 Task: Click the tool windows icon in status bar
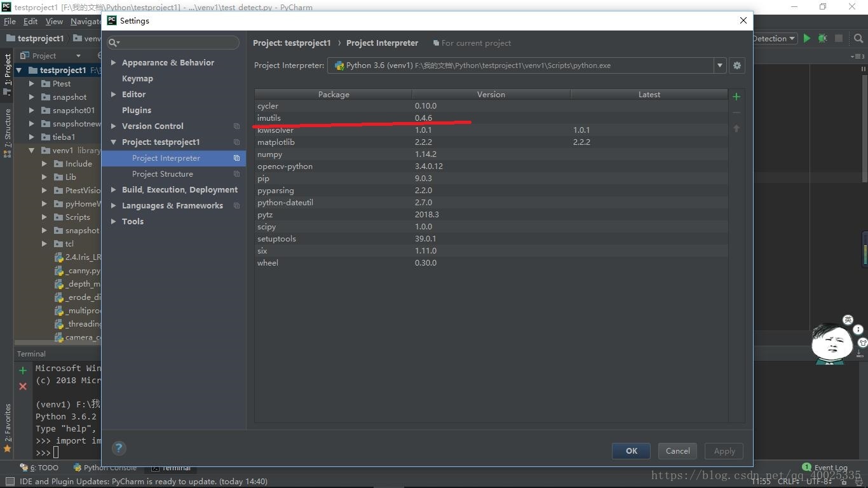[10, 482]
